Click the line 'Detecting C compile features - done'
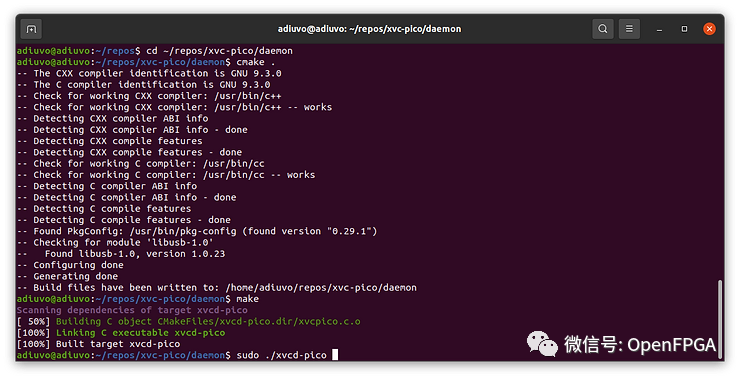Image resolution: width=740 pixels, height=379 pixels. point(124,220)
